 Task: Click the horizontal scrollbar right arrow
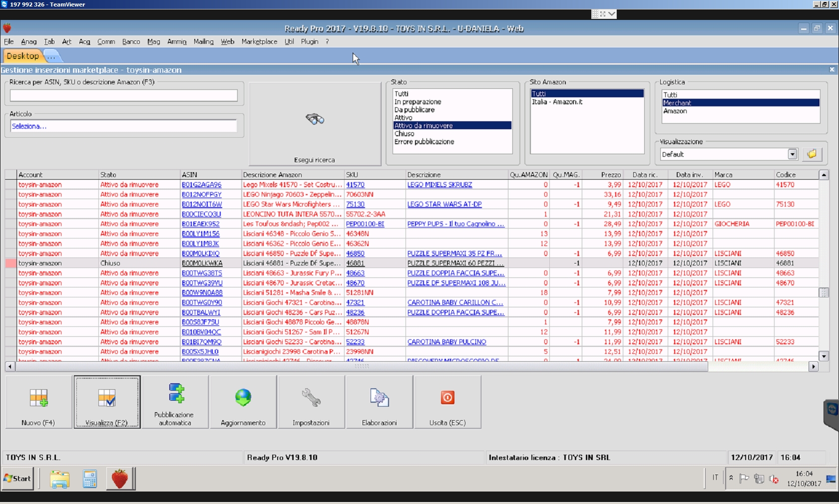click(814, 367)
